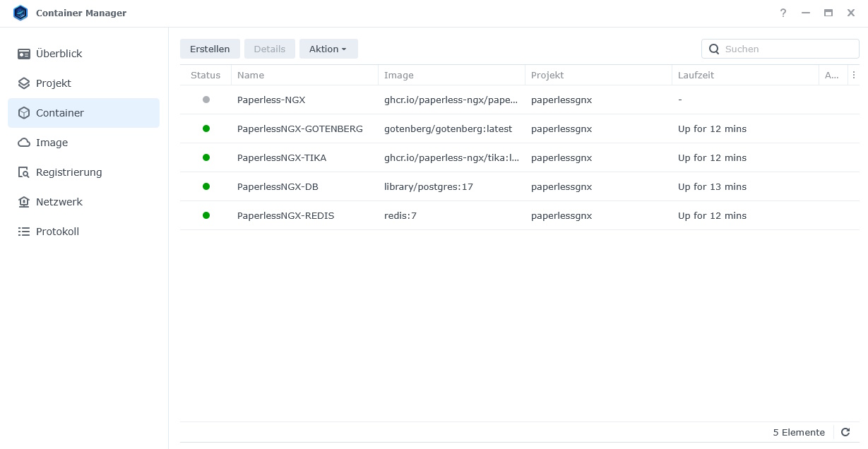Click 'Up for 13 mins' runtime cell
The height and width of the screenshot is (449, 868).
click(x=712, y=186)
